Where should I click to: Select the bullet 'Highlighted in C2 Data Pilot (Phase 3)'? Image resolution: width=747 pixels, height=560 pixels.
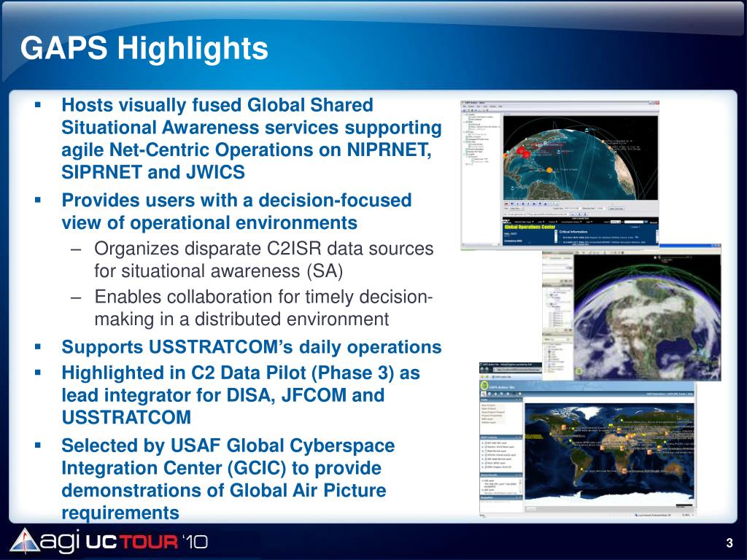click(241, 394)
